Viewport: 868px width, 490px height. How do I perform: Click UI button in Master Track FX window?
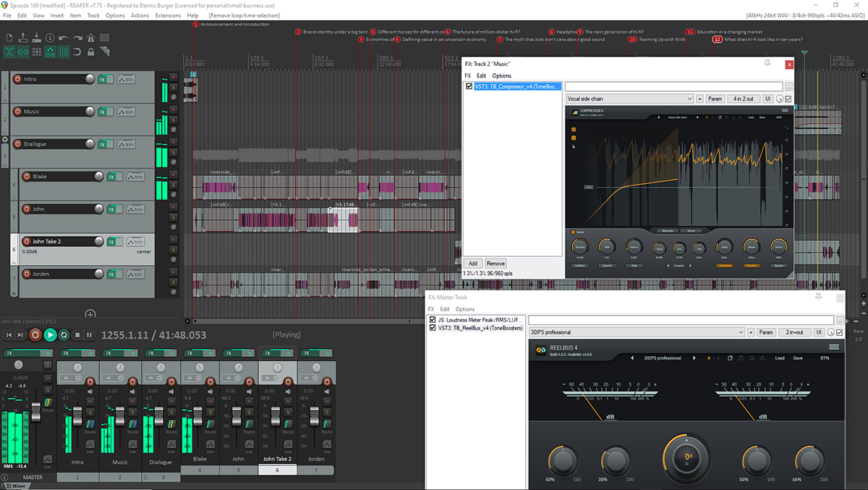coord(819,332)
